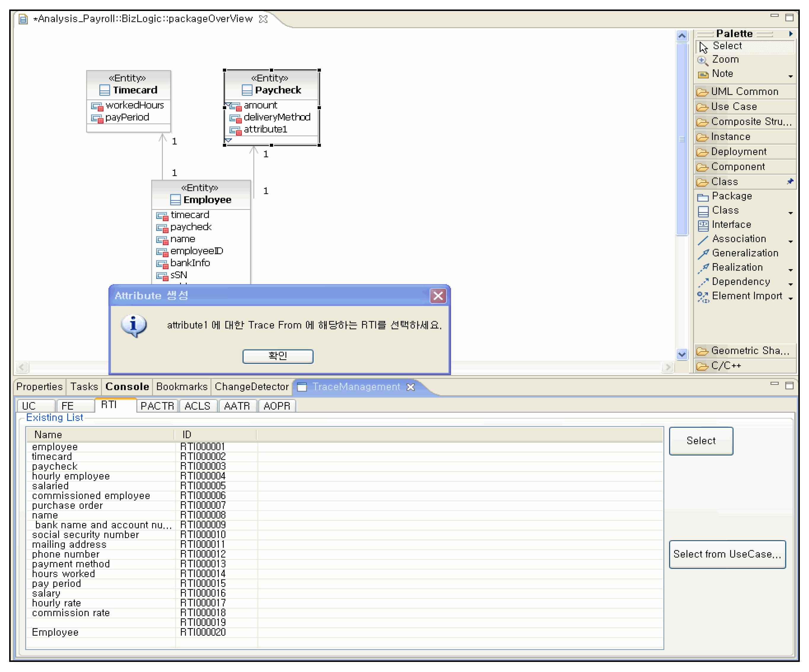
Task: Close the Attribute 생성 dialog
Action: (x=438, y=296)
